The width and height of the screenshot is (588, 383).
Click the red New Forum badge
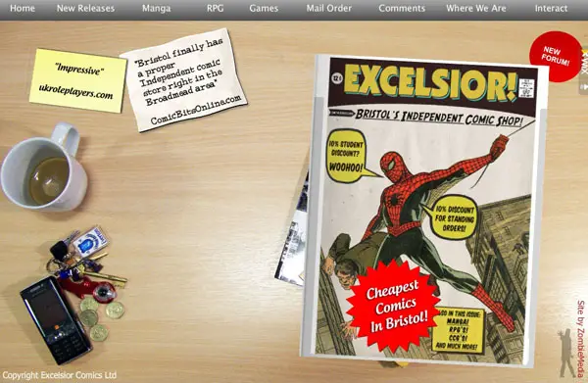click(x=556, y=56)
